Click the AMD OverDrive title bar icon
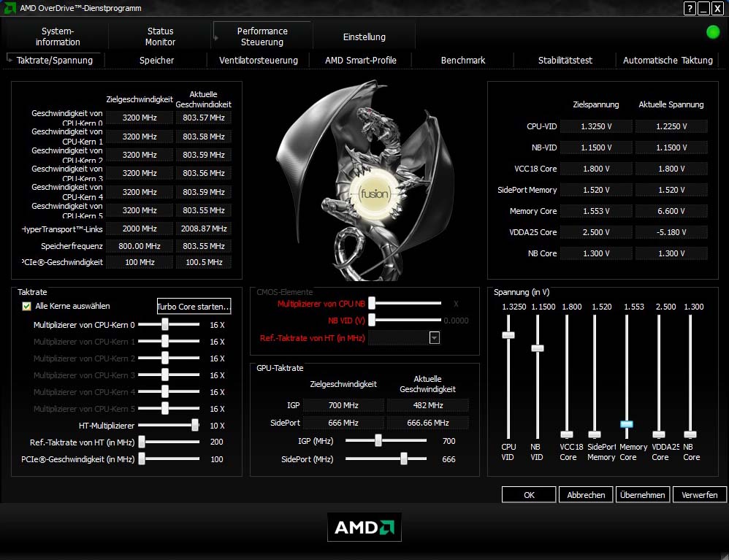 tap(9, 8)
